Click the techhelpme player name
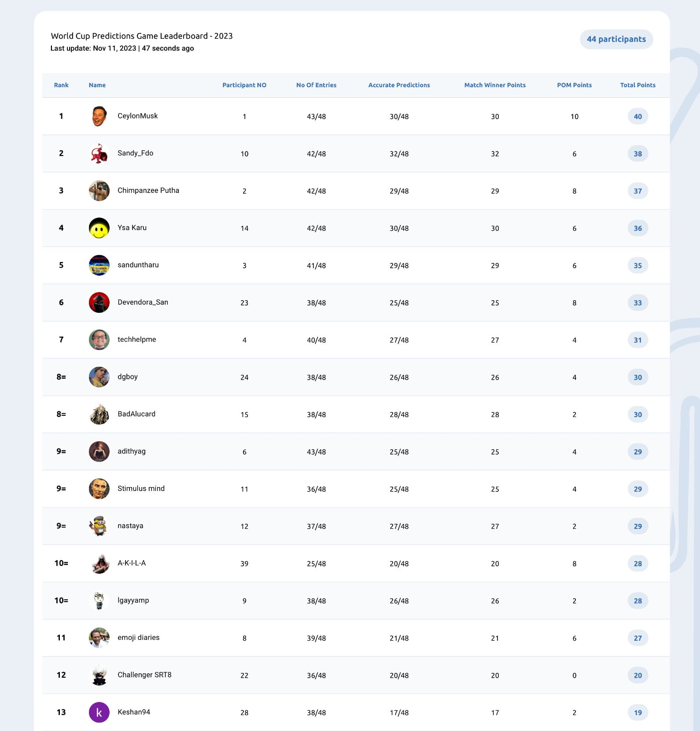 click(136, 340)
